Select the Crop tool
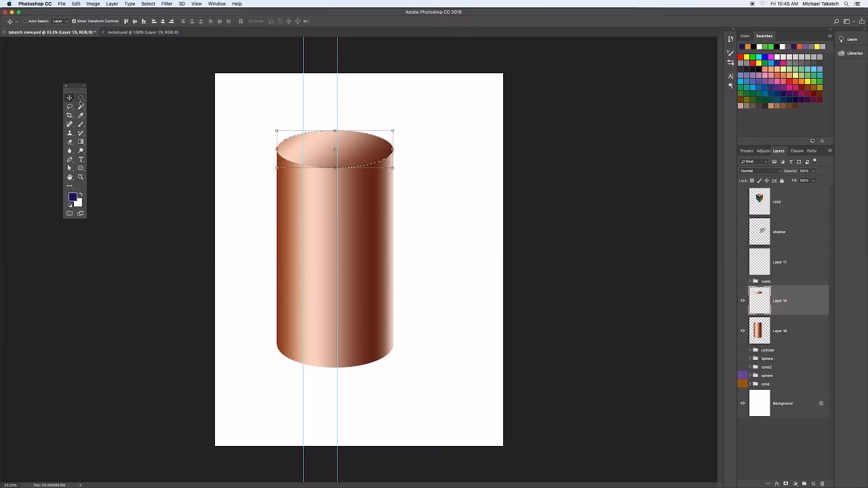Image resolution: width=868 pixels, height=488 pixels. [69, 115]
